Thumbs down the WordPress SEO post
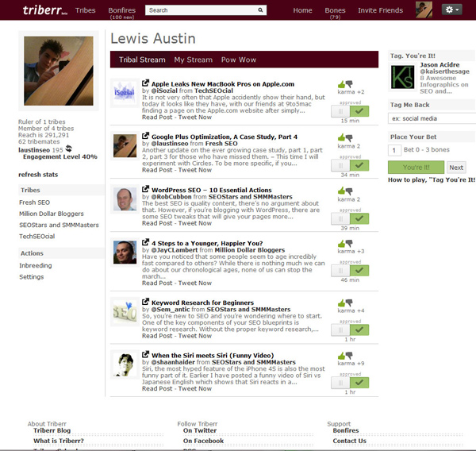This screenshot has width=476, height=451. pyautogui.click(x=349, y=191)
